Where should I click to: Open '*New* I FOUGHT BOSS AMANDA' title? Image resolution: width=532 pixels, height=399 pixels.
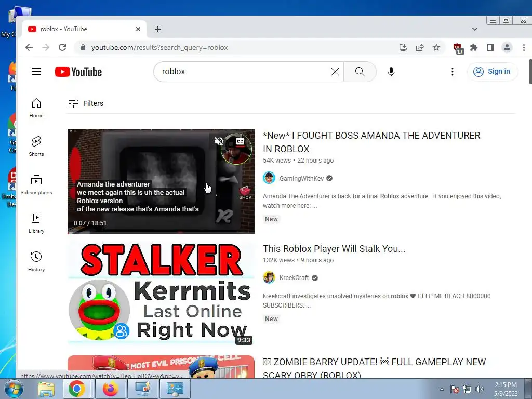(371, 142)
